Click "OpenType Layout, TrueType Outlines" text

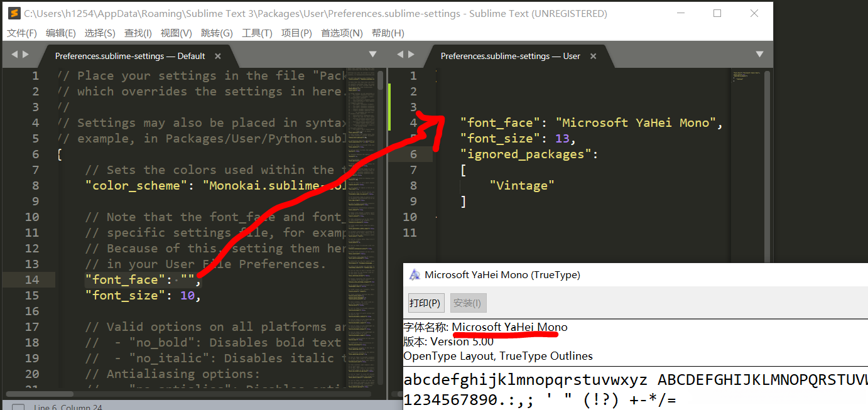[x=498, y=356]
